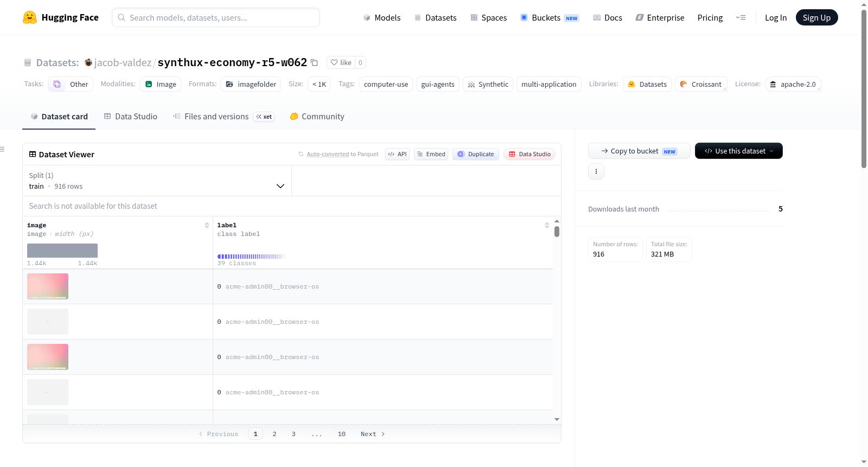The width and height of the screenshot is (868, 467).
Task: Click the Log In link
Action: click(776, 17)
